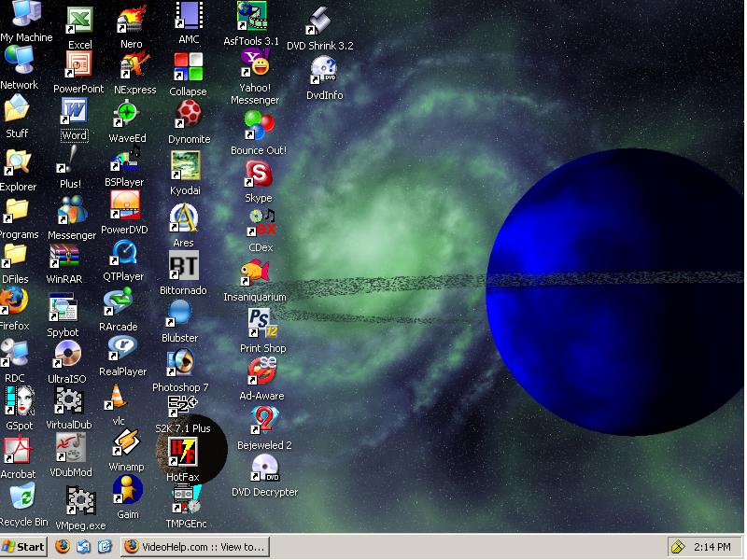Click the Acrobat desktop icon
Screen dimensions: 747x560
18,450
